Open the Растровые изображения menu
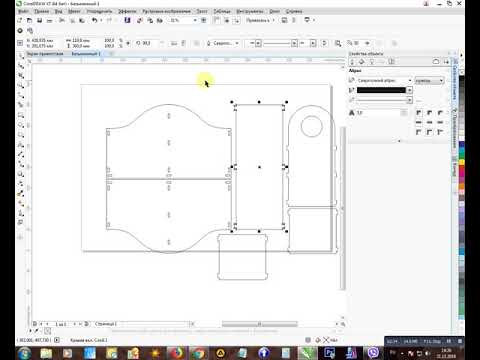480x360 pixels. 166,11
